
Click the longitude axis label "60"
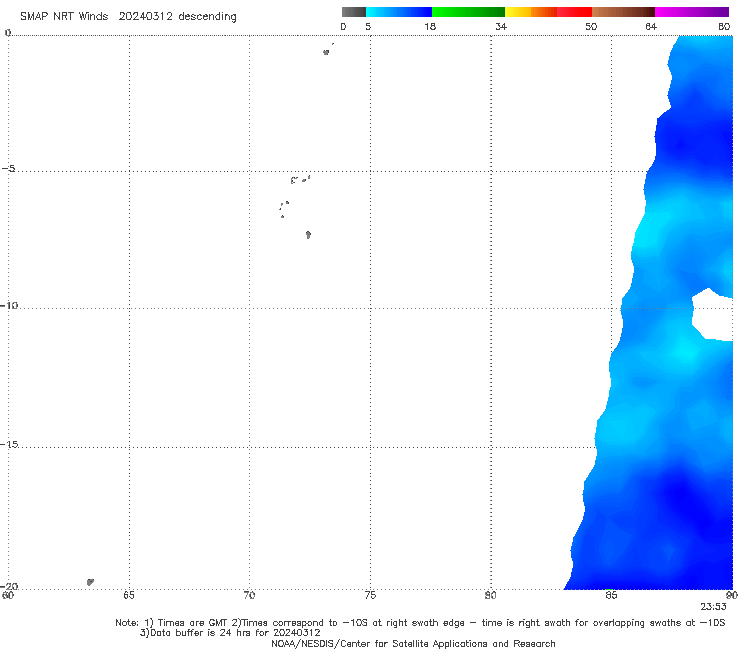pos(8,595)
